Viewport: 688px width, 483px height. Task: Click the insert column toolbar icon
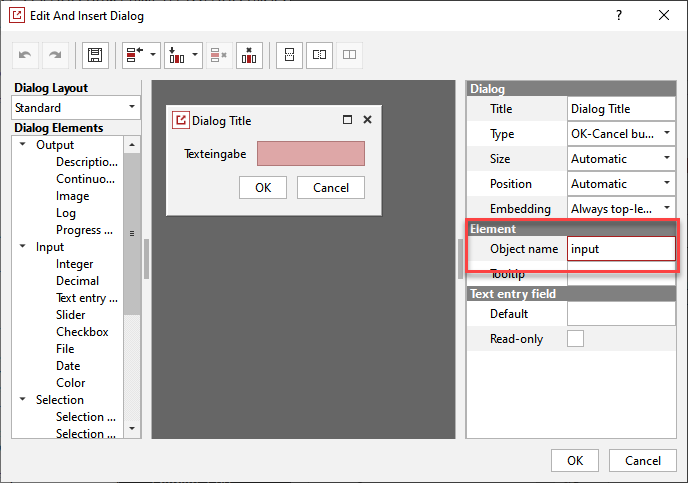click(174, 55)
